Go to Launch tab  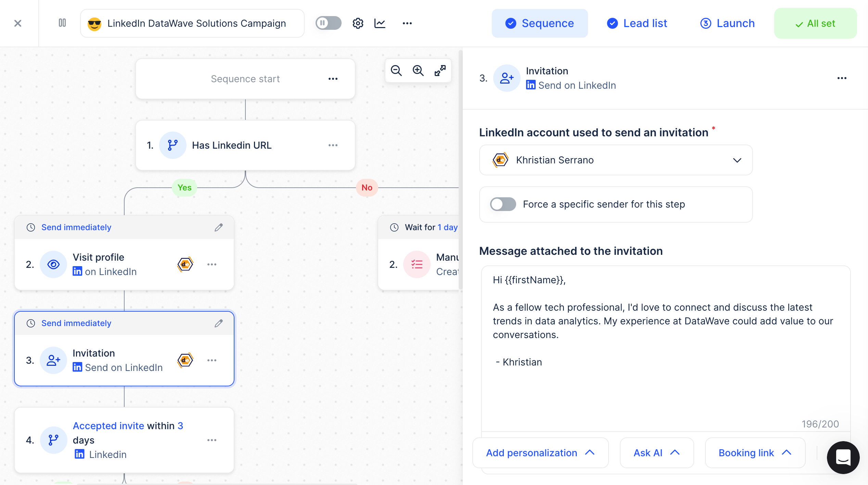[x=727, y=23]
